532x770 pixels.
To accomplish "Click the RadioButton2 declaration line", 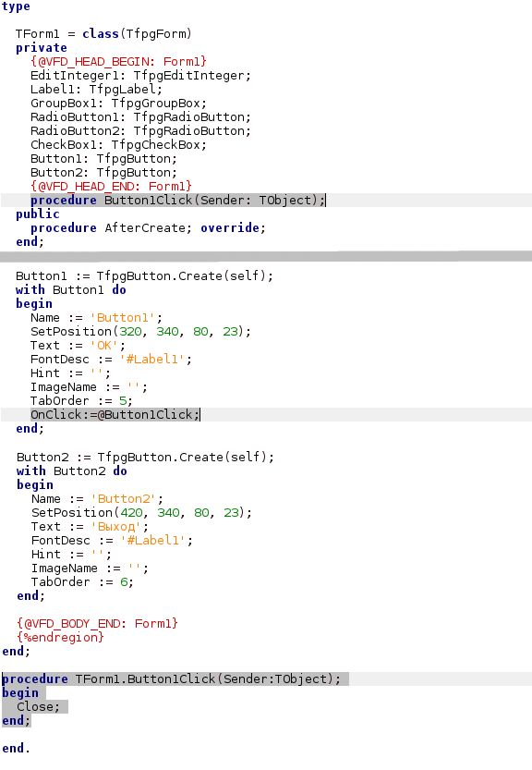I will [141, 130].
